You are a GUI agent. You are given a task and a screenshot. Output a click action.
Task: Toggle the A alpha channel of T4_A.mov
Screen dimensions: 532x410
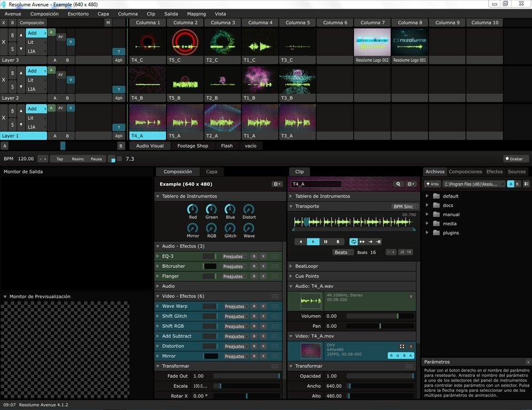[410, 356]
